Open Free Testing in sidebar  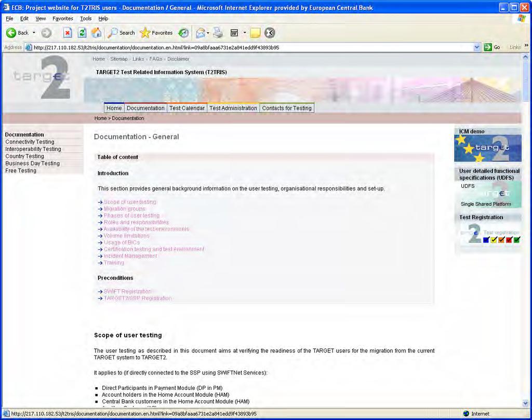click(x=21, y=170)
